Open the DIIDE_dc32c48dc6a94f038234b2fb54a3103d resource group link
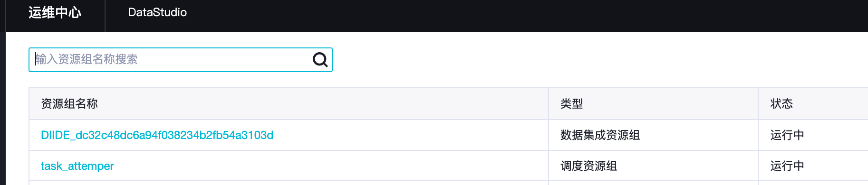 pos(157,135)
